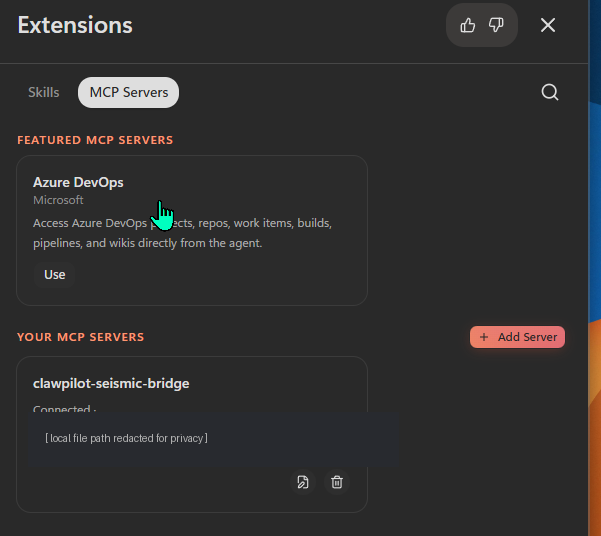This screenshot has width=601, height=536.
Task: Click the Extensions panel title
Action: click(x=75, y=25)
